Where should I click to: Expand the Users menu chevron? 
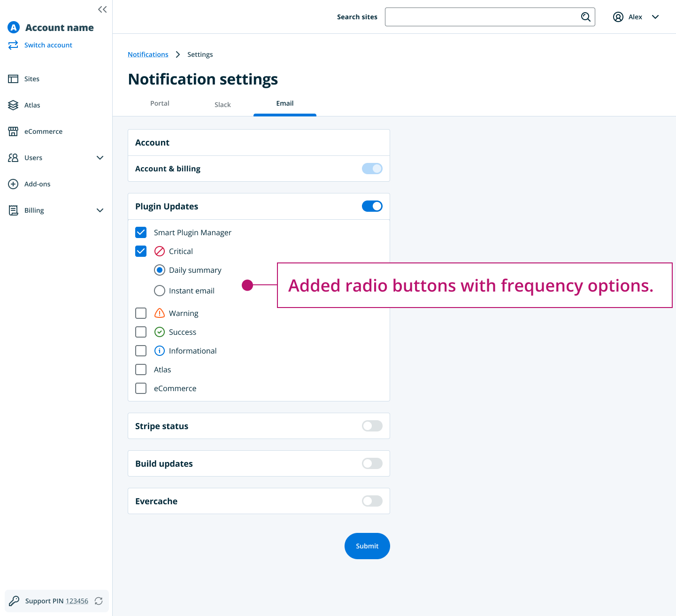100,158
